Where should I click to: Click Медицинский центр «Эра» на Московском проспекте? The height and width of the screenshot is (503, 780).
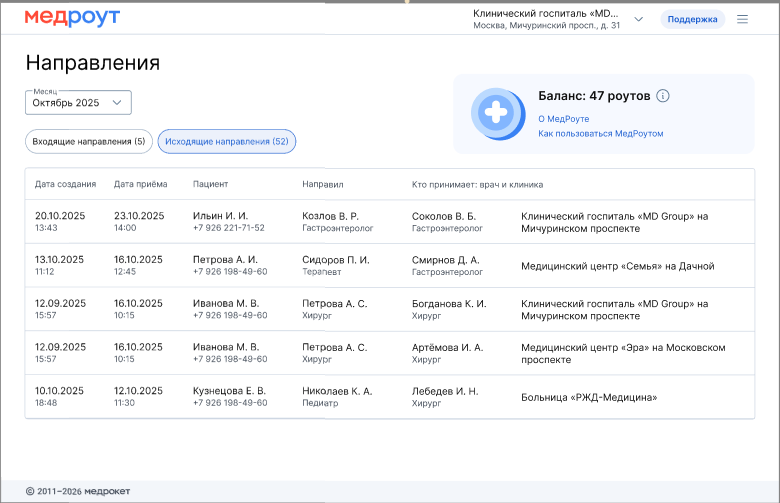623,354
